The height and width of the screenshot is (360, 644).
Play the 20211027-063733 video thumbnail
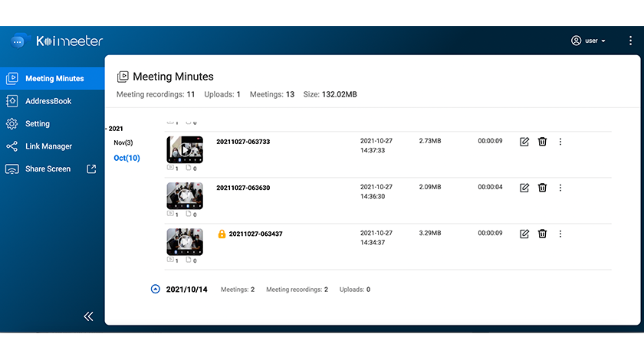click(x=185, y=149)
